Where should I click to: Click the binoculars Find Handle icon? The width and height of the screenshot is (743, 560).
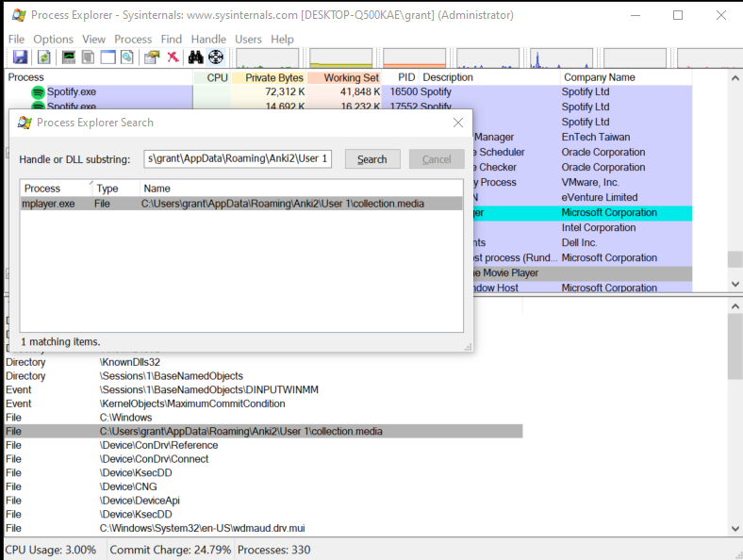pyautogui.click(x=196, y=58)
